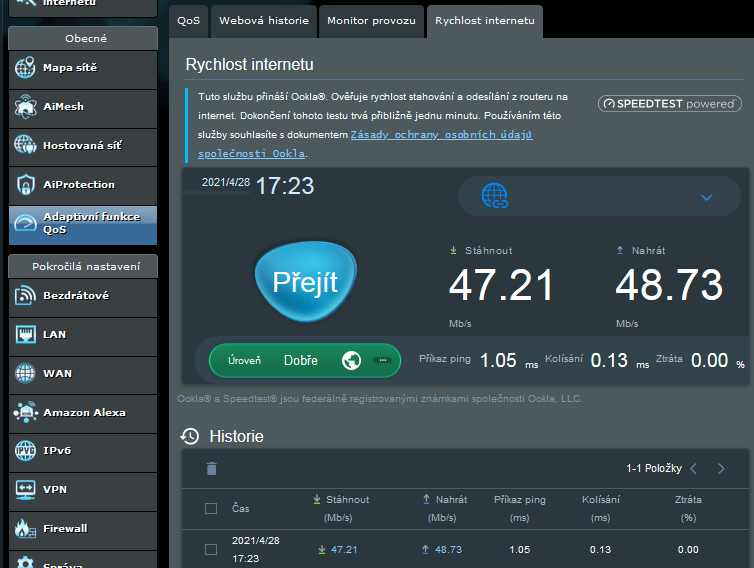This screenshot has height=568, width=754.
Task: Open the VPN sidebar icon
Action: pyautogui.click(x=25, y=490)
